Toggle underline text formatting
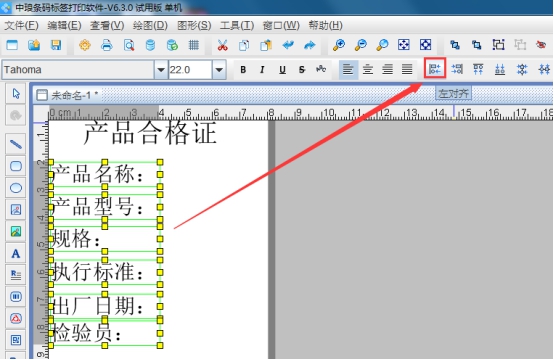The image size is (554, 360). (282, 70)
